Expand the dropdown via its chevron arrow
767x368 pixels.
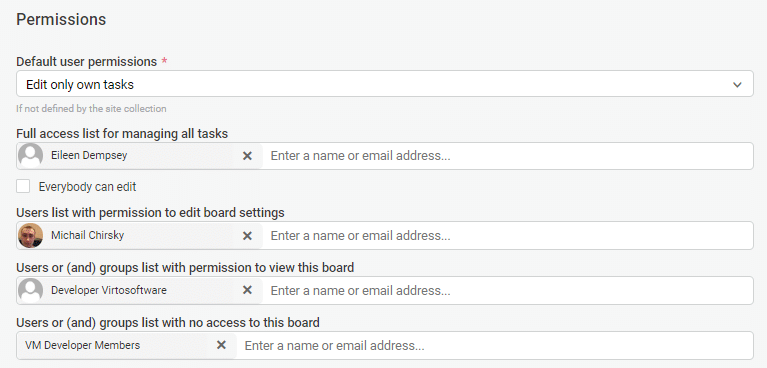[x=737, y=85]
